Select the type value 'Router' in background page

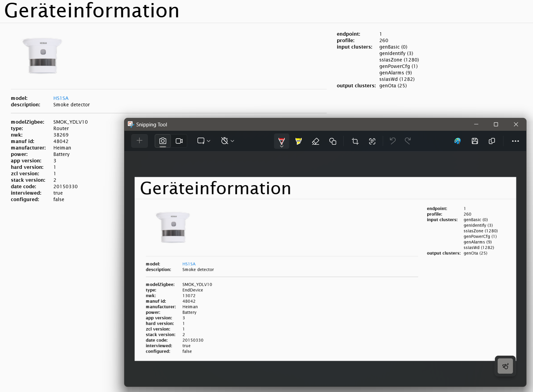61,128
